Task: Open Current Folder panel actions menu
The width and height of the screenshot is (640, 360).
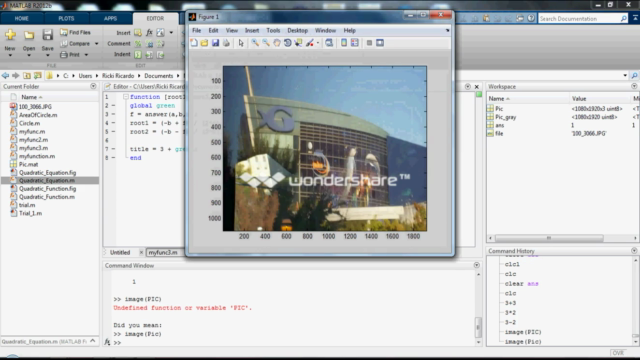Action: point(93,86)
